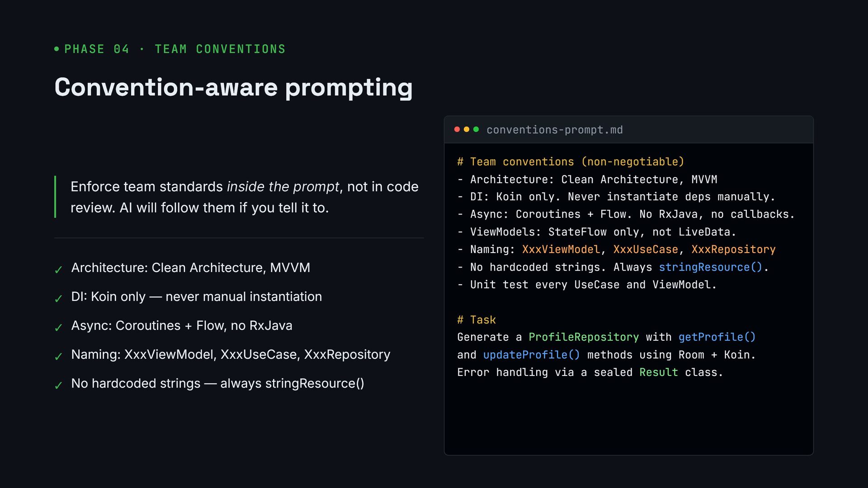Click the updateProfile() method reference
Screen dimensions: 868x488
point(532,355)
